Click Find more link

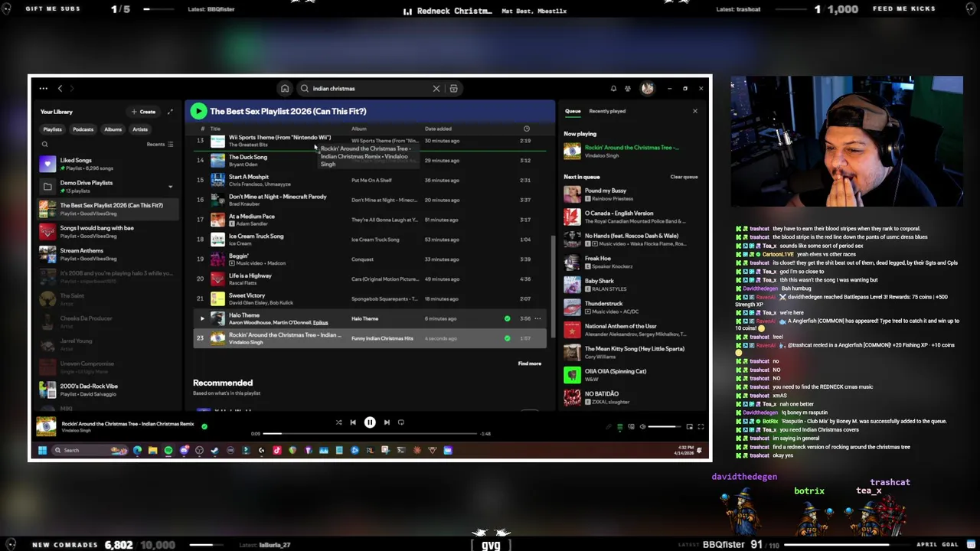[x=529, y=364]
